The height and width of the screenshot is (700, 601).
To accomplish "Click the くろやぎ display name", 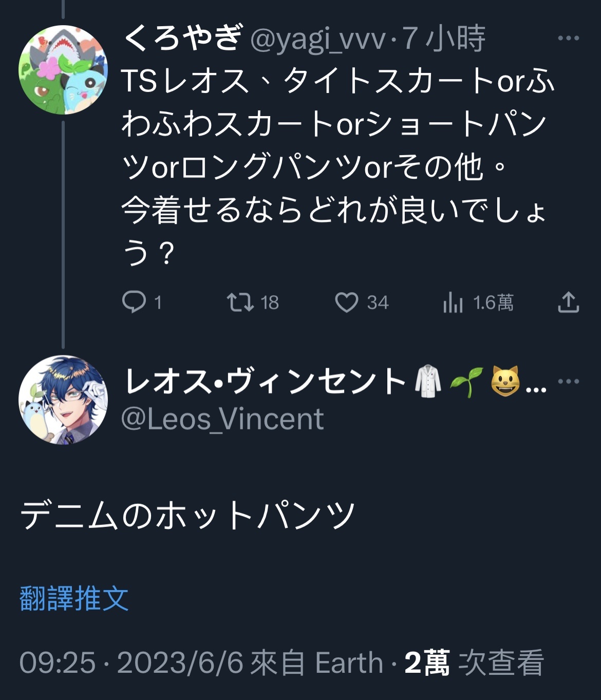I will pos(182,38).
